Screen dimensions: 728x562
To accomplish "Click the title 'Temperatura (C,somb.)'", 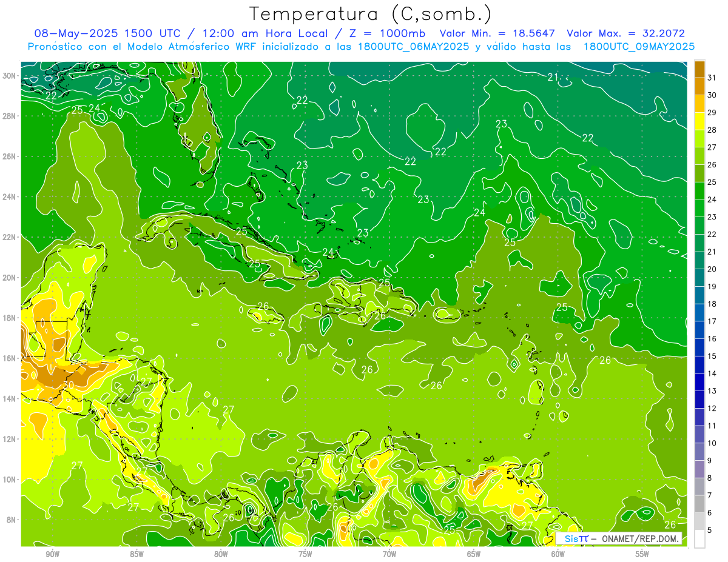I will 371,14.
